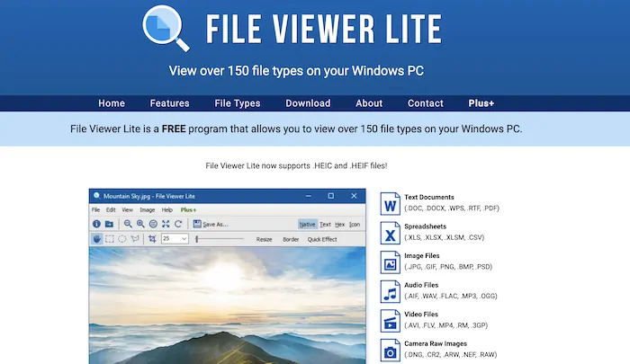The height and width of the screenshot is (364, 630).
Task: Click the Save As... text button
Action: (215, 225)
